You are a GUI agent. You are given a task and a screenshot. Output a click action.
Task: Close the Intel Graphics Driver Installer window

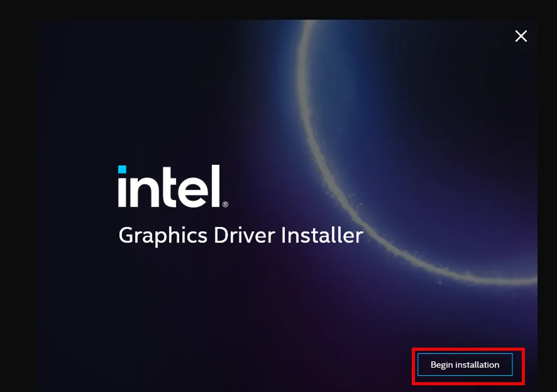521,37
